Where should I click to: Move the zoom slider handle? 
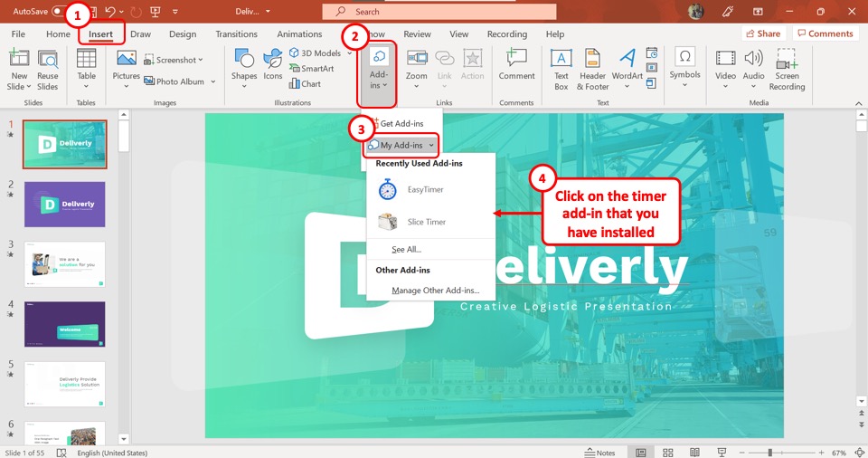(770, 453)
